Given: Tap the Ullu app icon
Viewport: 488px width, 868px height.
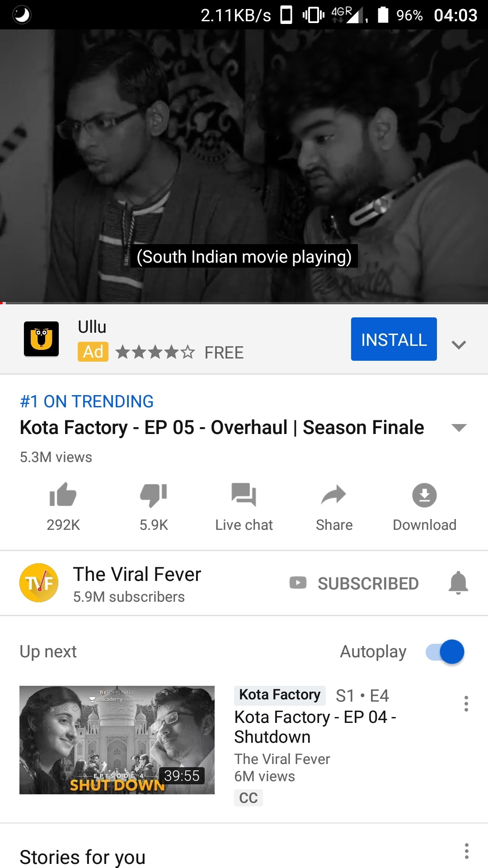Looking at the screenshot, I should tap(41, 339).
